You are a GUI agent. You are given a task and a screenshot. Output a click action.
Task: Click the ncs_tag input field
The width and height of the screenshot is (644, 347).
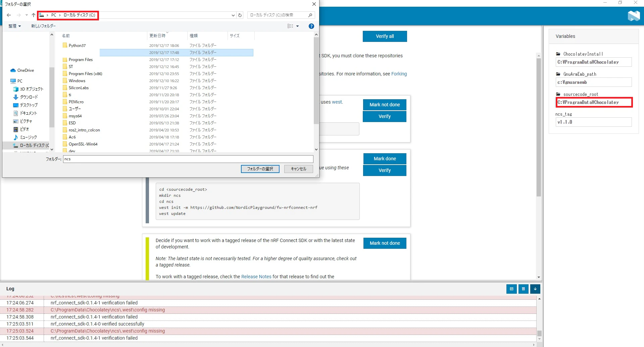click(x=593, y=122)
